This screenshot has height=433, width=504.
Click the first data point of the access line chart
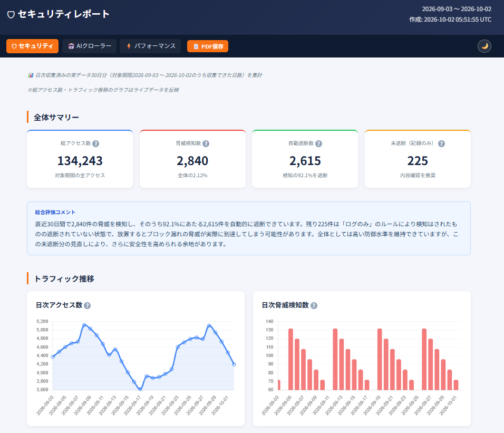[x=53, y=357]
